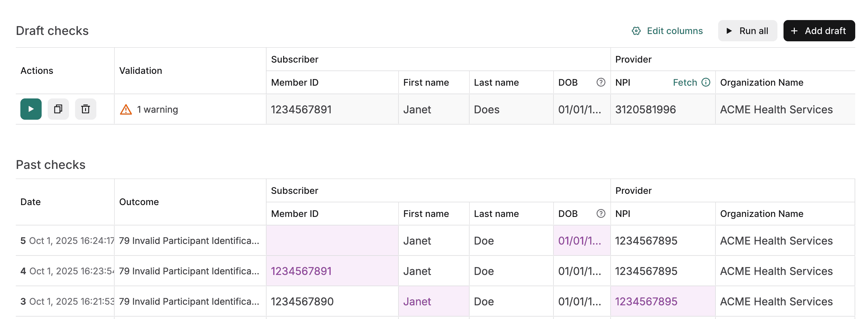
Task: Run the Janet Does draft check
Action: point(31,109)
